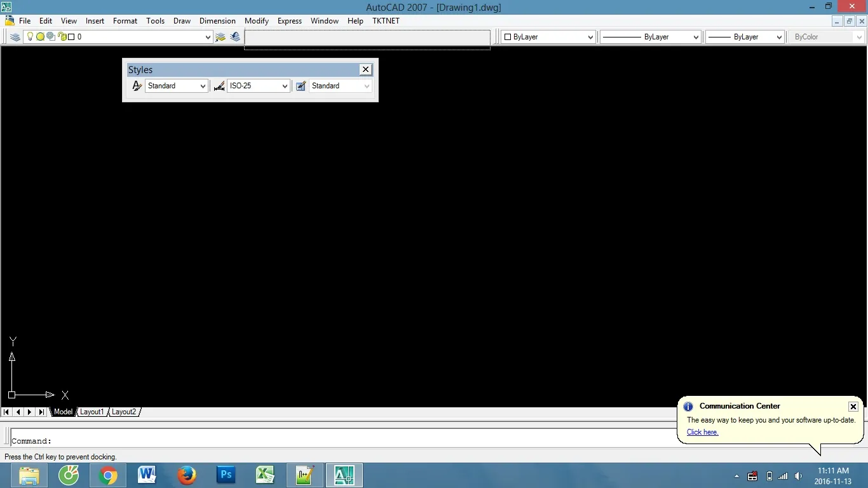This screenshot has width=868, height=488.
Task: Toggle the lock icon for layer 0
Action: (x=62, y=37)
